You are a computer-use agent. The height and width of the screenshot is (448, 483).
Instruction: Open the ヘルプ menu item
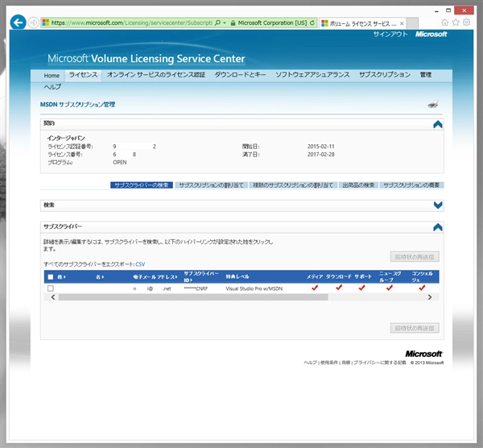pos(52,87)
